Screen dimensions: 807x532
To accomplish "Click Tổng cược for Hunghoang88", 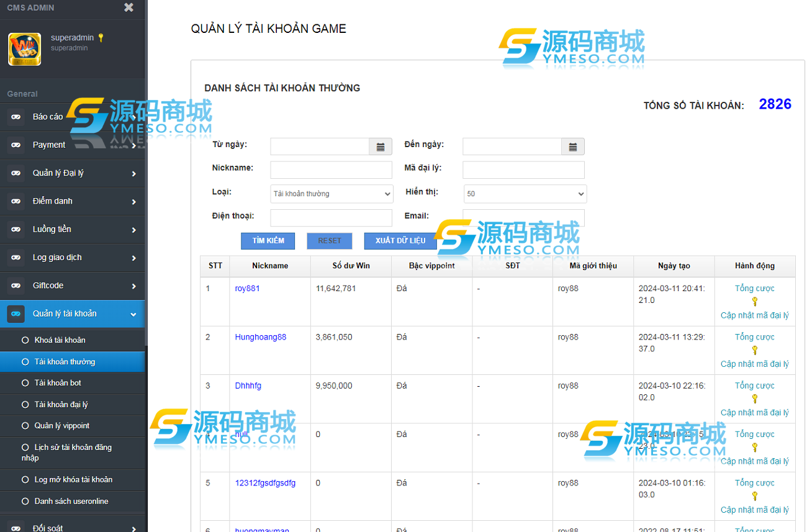I will click(755, 337).
